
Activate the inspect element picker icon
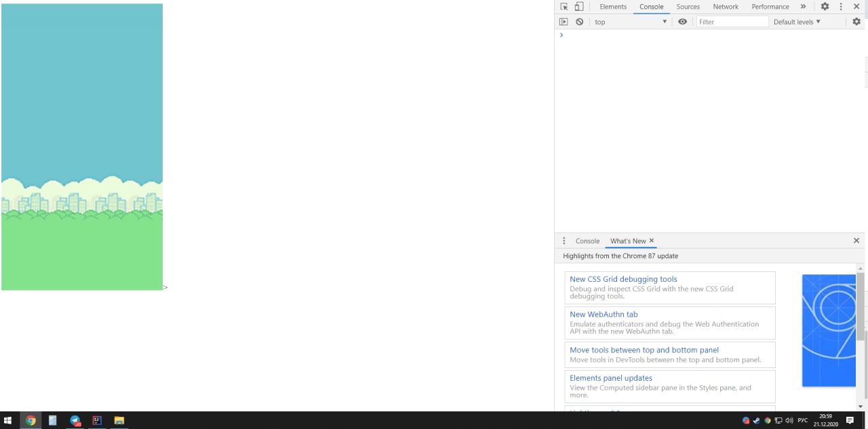[x=564, y=7]
